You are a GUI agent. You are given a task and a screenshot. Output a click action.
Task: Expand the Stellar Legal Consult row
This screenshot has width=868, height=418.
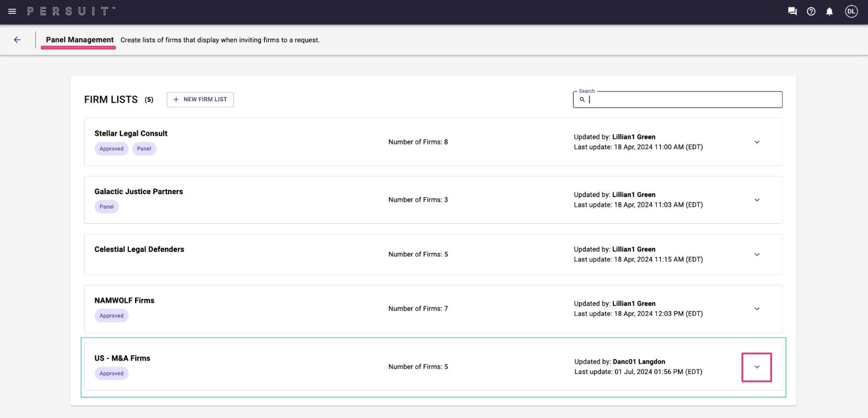757,142
